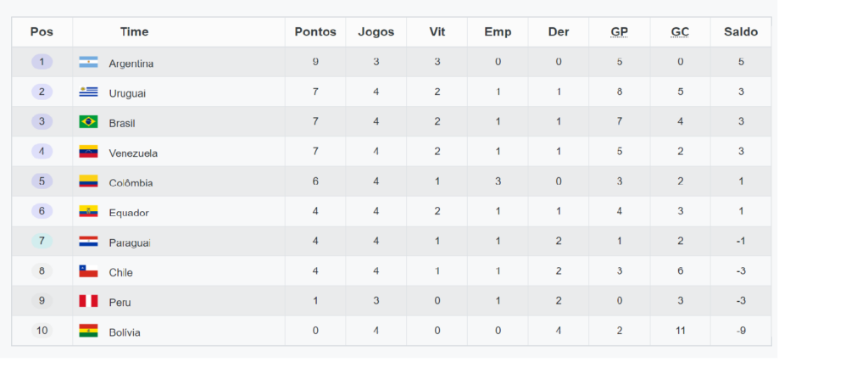Click the Jogos column header

pos(376,32)
